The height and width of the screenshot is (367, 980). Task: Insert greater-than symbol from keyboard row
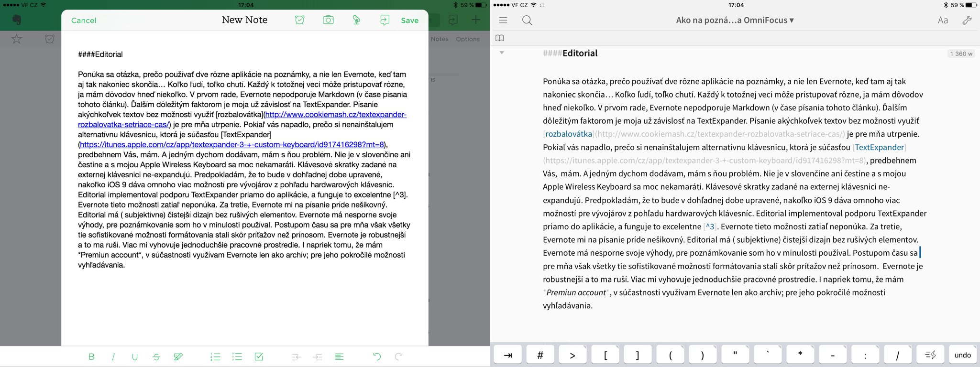coord(573,355)
